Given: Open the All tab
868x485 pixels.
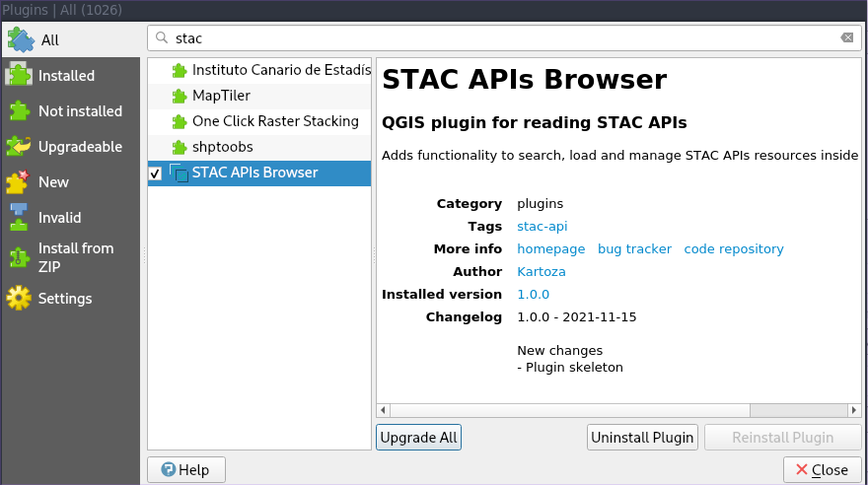Looking at the screenshot, I should pyautogui.click(x=71, y=39).
